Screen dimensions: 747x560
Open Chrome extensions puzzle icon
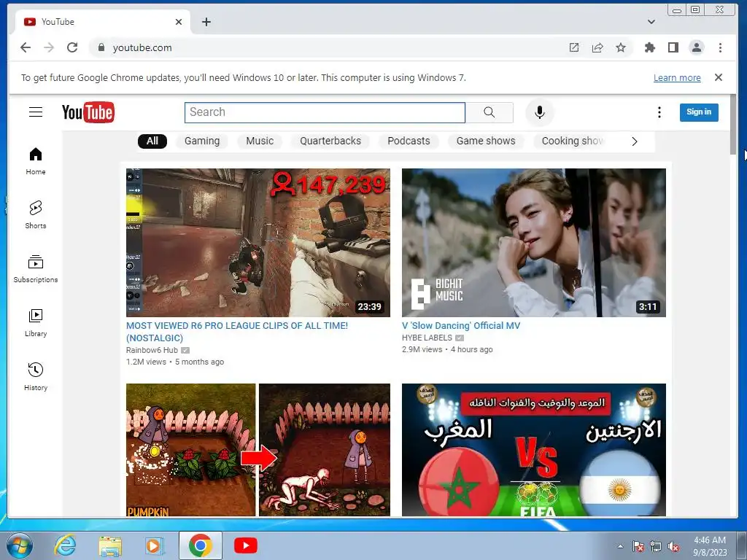[650, 47]
